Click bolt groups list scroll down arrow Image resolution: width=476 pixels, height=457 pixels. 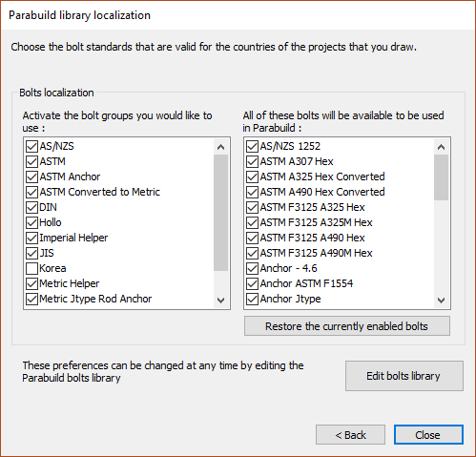coord(220,300)
